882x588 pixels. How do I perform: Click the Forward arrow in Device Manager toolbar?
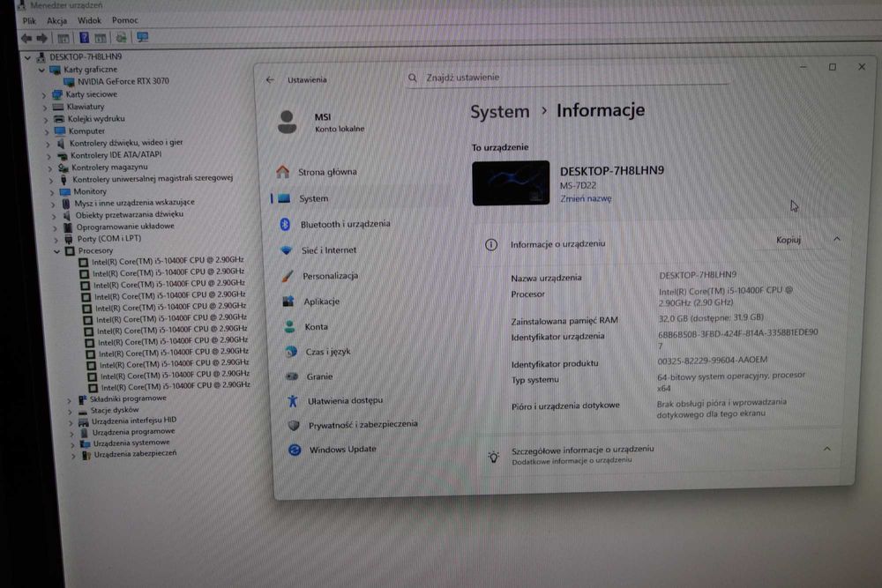click(42, 38)
